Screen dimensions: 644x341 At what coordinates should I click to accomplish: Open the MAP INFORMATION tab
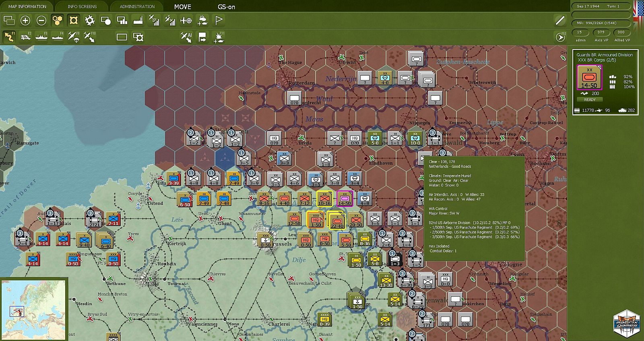[x=27, y=6]
